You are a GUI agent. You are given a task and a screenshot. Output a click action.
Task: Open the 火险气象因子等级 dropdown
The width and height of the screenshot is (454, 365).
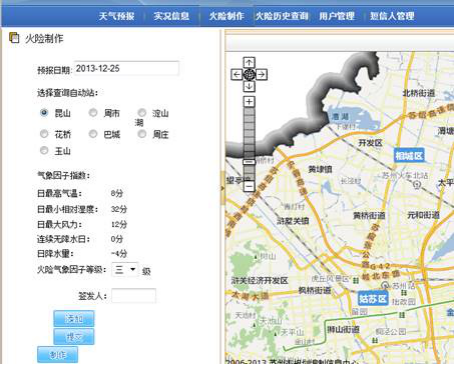click(125, 269)
